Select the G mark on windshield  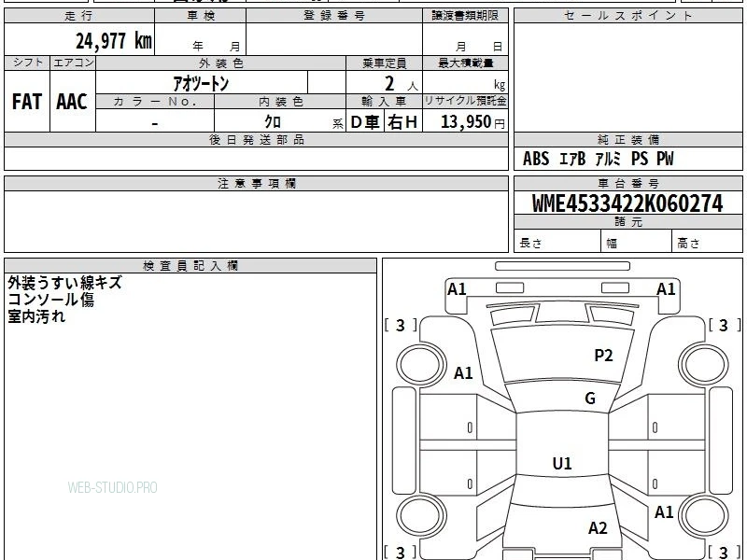(x=590, y=399)
